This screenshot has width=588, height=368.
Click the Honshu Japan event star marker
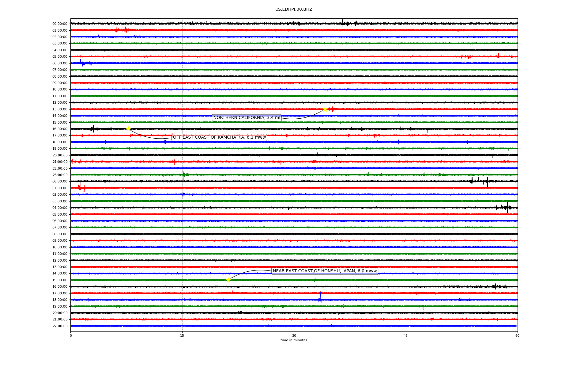pyautogui.click(x=228, y=280)
